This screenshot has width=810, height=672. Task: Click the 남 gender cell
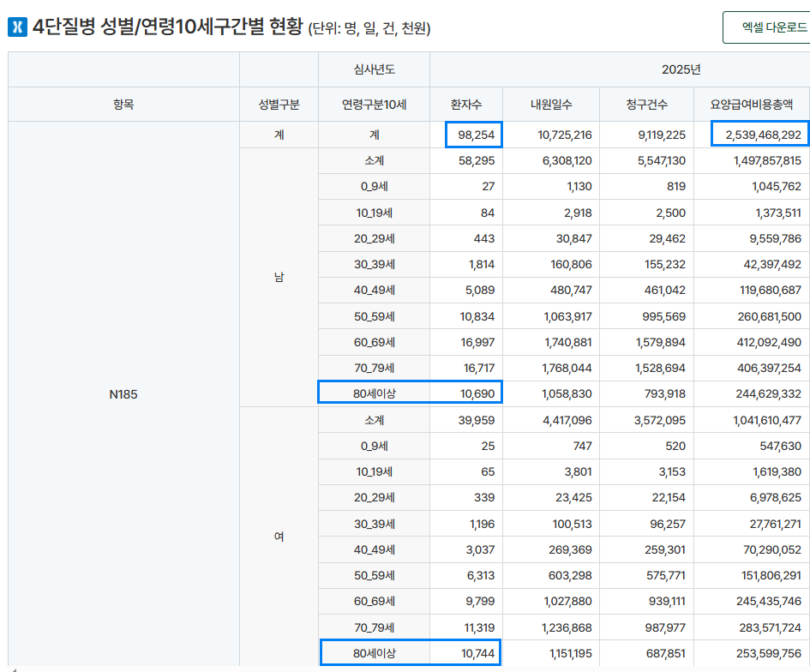point(279,278)
